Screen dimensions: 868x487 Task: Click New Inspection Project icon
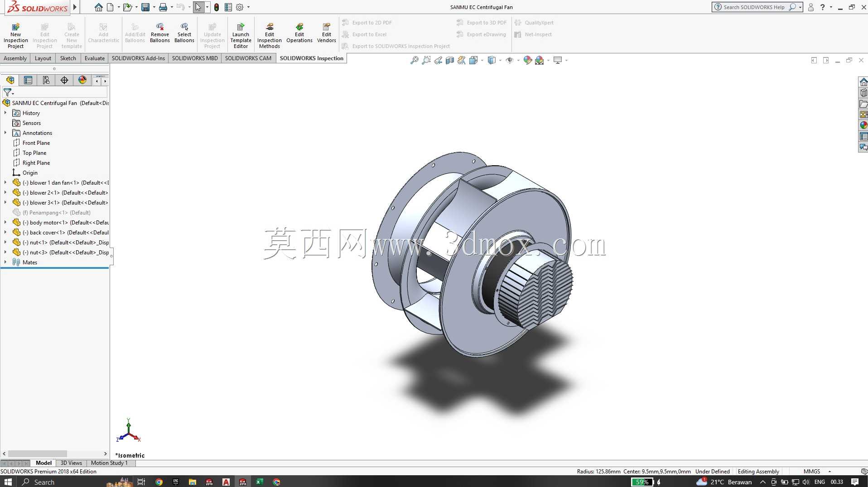pos(15,36)
